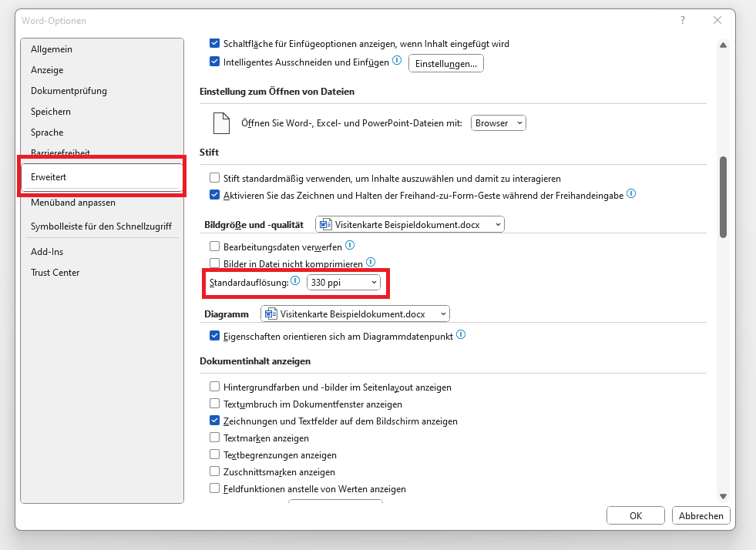756x550 pixels.
Task: Confirm with the OK button
Action: click(x=635, y=515)
